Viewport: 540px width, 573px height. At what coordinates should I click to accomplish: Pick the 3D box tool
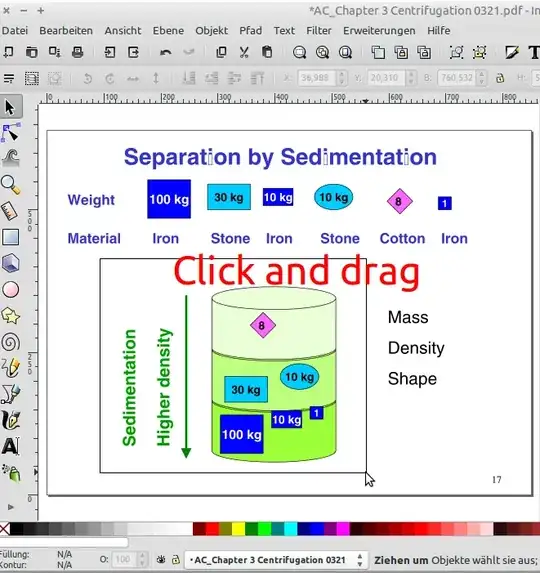[11, 263]
